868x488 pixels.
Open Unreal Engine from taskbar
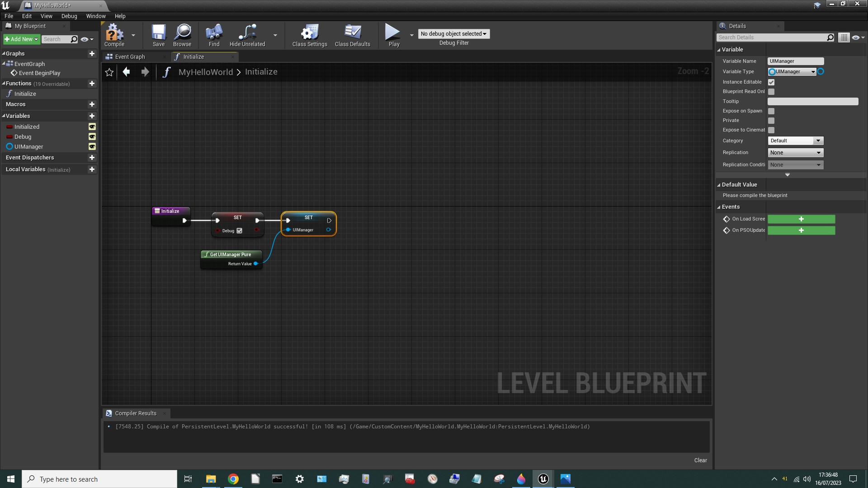tap(543, 479)
